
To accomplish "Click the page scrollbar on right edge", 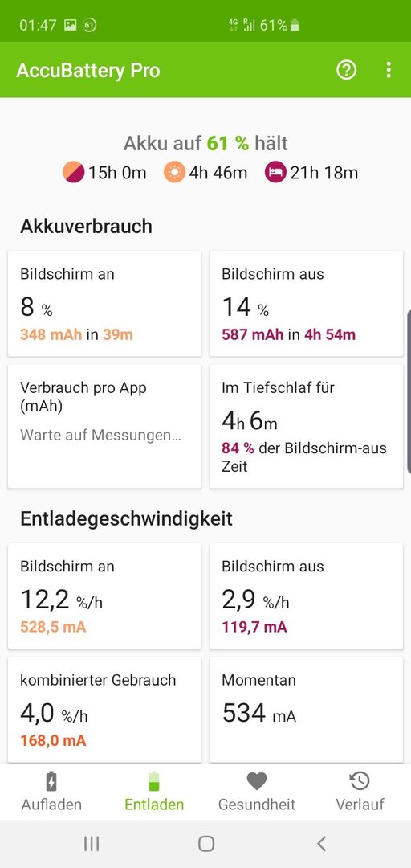I will coord(409,391).
